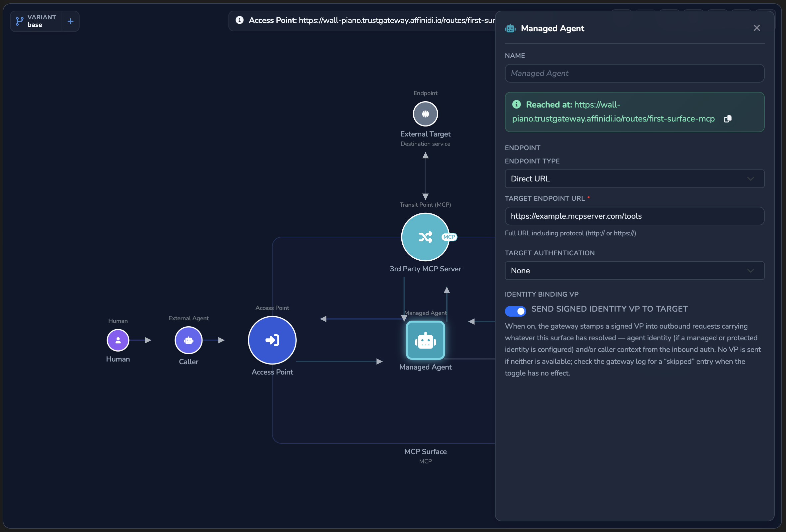Click the variant branch icon
Image resolution: width=786 pixels, height=532 pixels.
pos(20,21)
